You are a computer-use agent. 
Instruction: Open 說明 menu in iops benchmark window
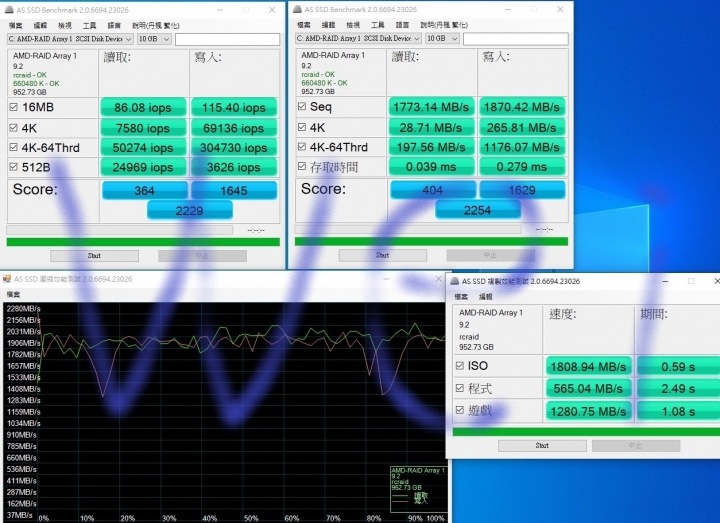point(156,25)
